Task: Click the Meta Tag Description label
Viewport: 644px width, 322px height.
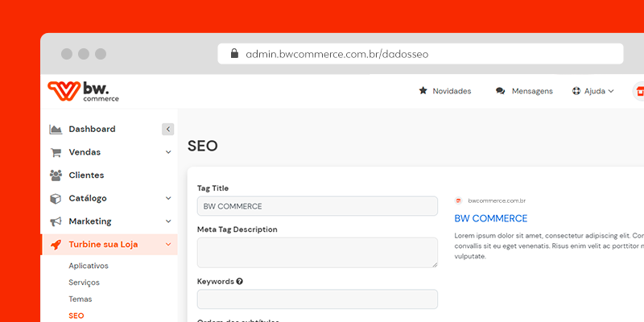Action: point(237,229)
